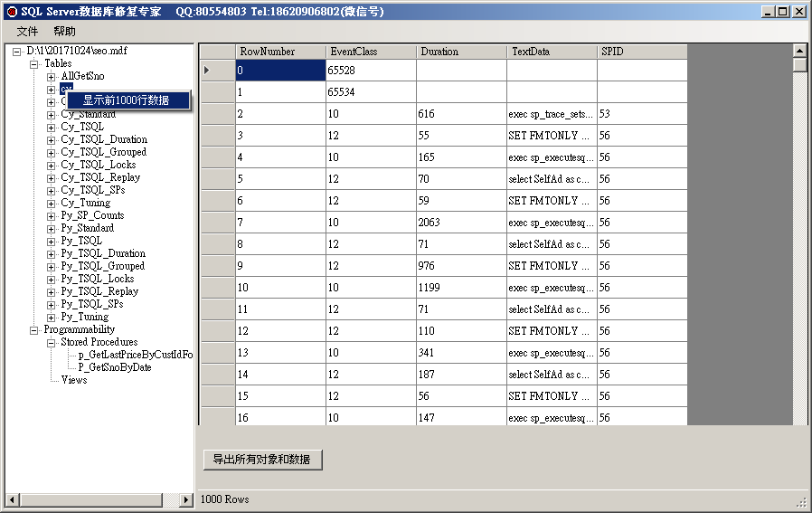Select the row header of row 0
The width and height of the screenshot is (812, 513).
coord(218,71)
